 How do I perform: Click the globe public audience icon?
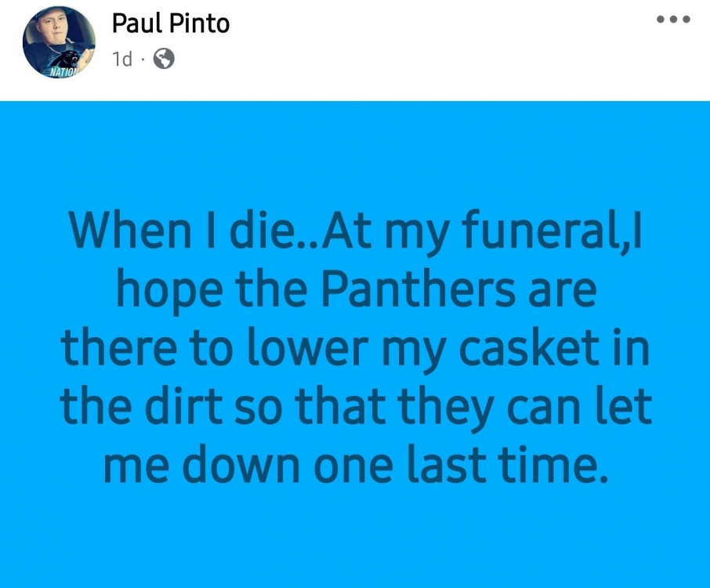coord(164,59)
